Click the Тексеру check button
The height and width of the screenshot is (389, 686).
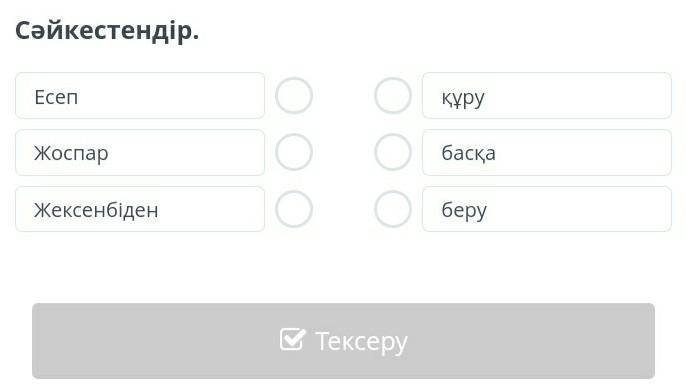coord(343,341)
